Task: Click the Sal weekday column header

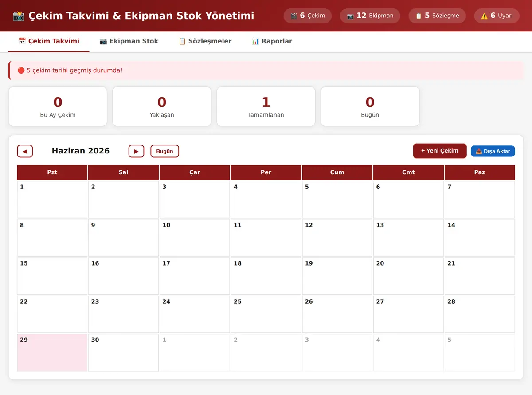Action: tap(123, 172)
